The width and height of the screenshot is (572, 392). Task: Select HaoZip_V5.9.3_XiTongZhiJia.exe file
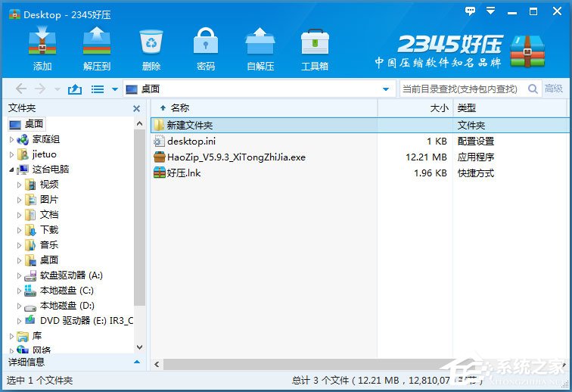tap(236, 157)
